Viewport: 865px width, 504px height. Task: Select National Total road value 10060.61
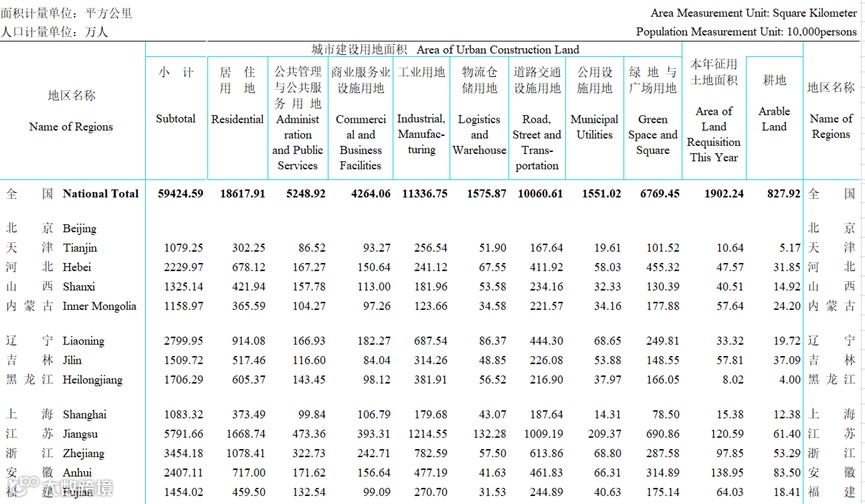pos(540,194)
